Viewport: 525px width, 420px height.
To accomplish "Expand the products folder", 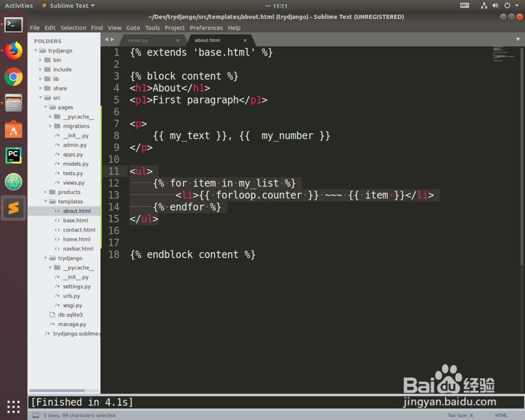I will (46, 192).
